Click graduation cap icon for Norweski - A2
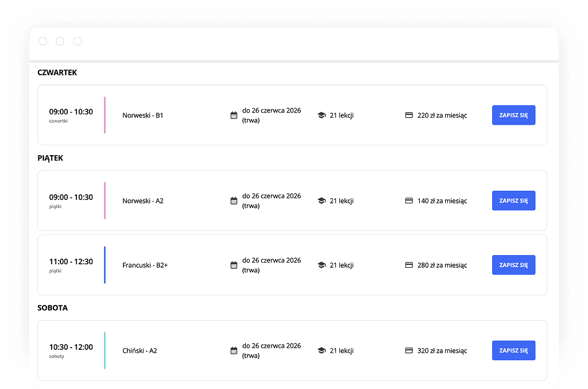This screenshot has width=588, height=389. (x=322, y=201)
